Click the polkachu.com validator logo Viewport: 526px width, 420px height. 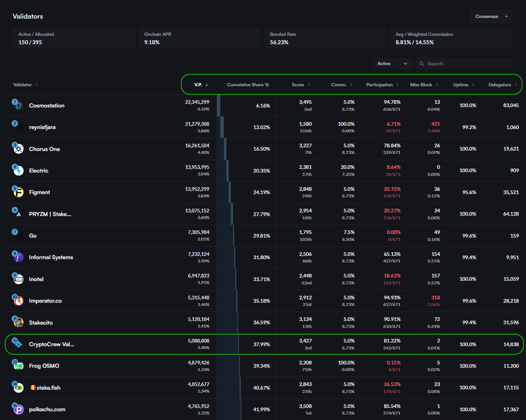[19, 409]
